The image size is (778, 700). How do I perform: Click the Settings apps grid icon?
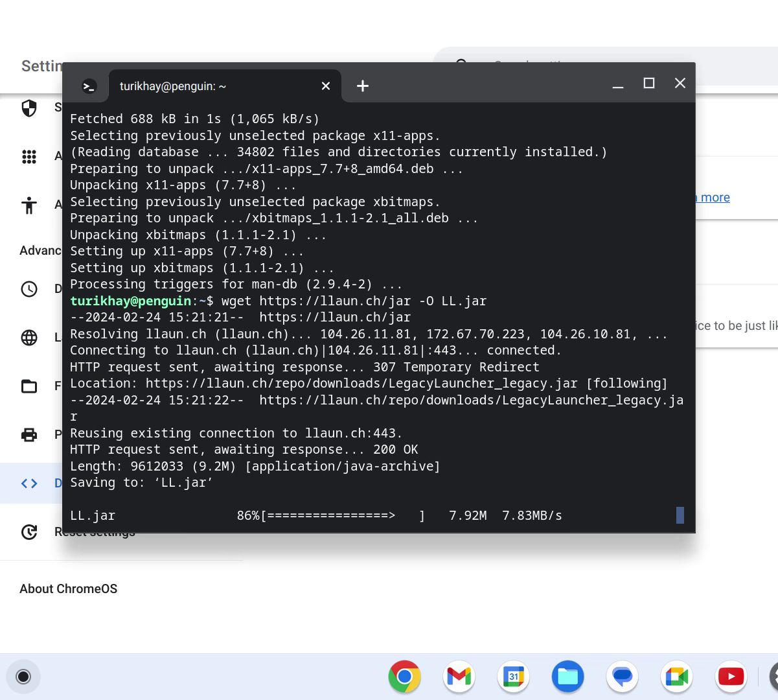[29, 157]
